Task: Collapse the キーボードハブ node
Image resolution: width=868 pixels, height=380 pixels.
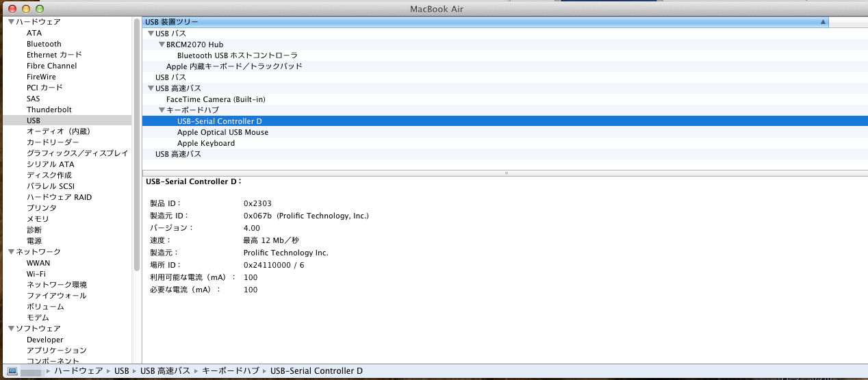Action: (x=162, y=110)
